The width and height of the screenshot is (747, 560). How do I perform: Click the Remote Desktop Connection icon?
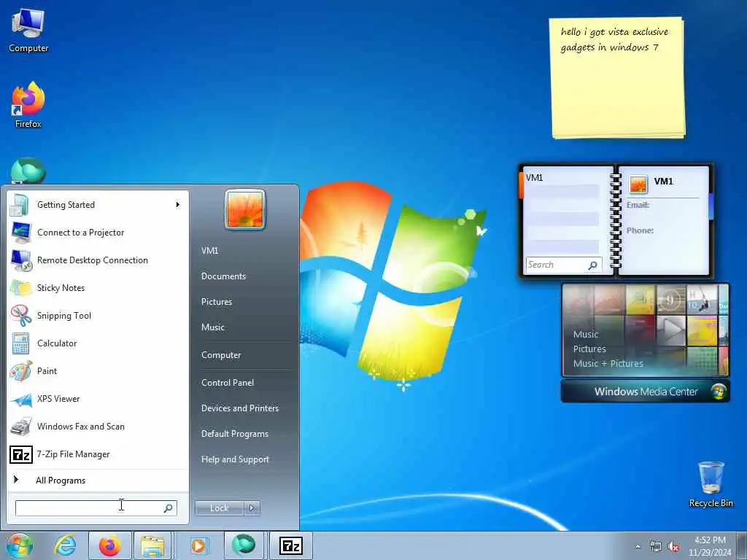tap(21, 260)
